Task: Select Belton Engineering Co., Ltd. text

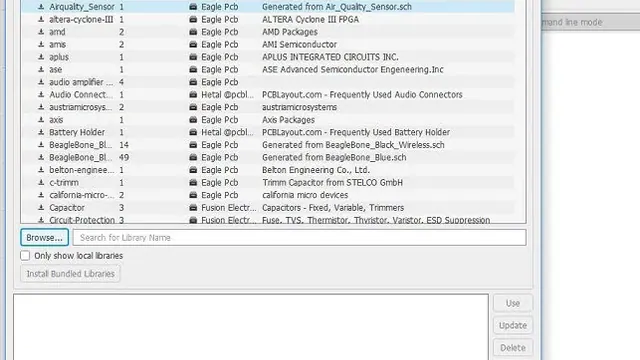Action: point(316,170)
